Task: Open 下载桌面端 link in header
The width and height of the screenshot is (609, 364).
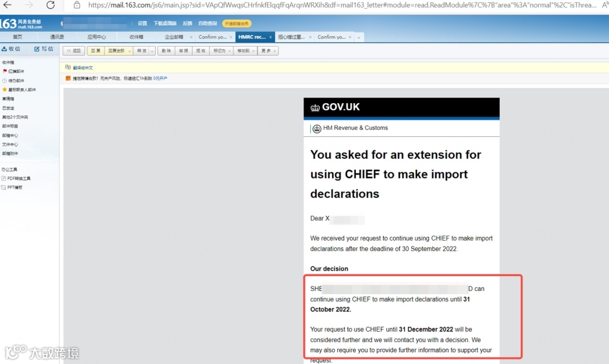Action: click(x=165, y=23)
